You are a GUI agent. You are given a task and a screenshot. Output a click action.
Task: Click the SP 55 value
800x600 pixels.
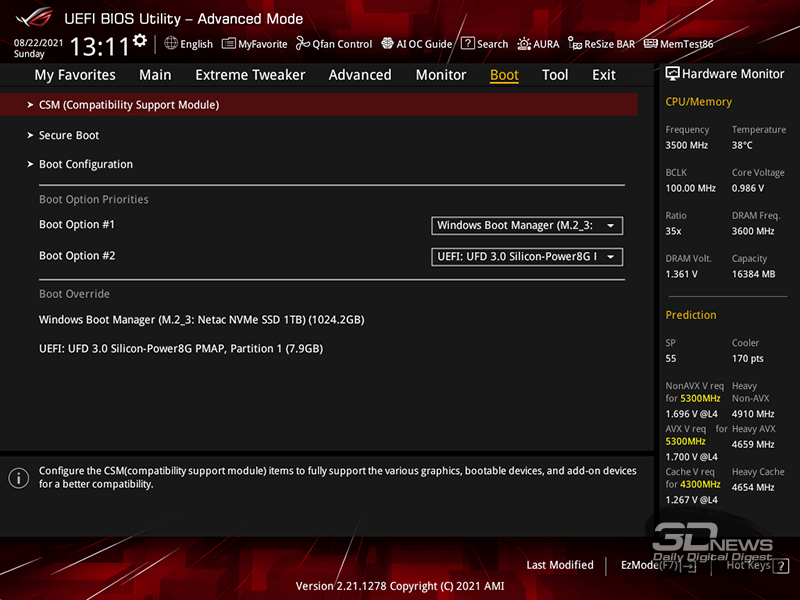671,359
